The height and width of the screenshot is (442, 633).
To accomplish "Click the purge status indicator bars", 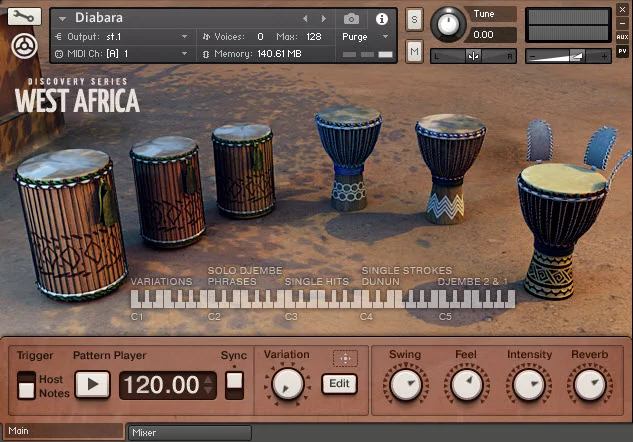I will click(367, 54).
